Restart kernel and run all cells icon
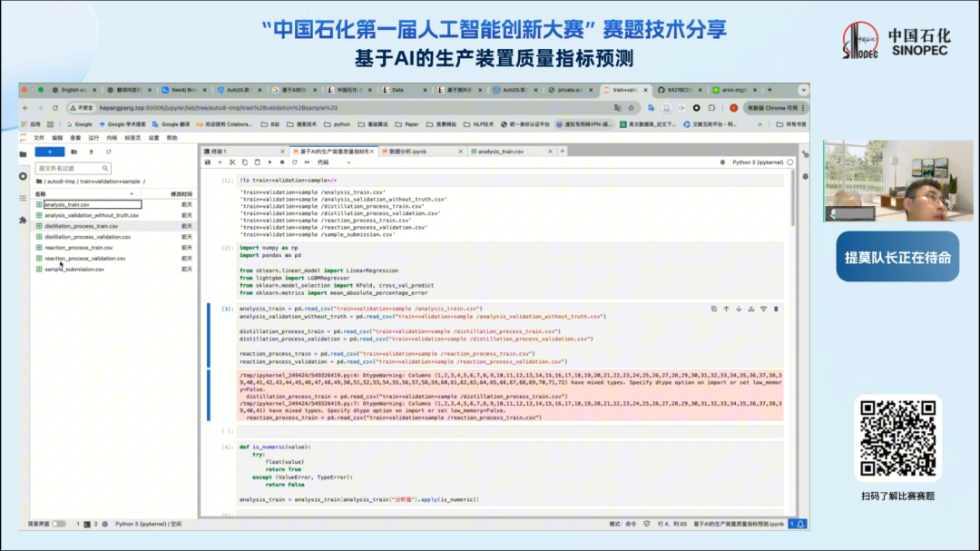This screenshot has width=980, height=551. tap(307, 162)
